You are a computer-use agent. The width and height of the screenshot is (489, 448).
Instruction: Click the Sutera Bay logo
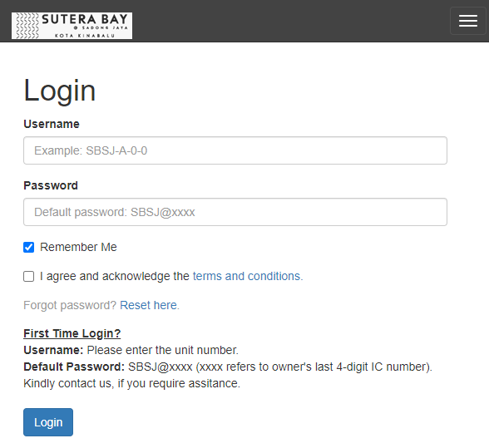pyautogui.click(x=72, y=26)
